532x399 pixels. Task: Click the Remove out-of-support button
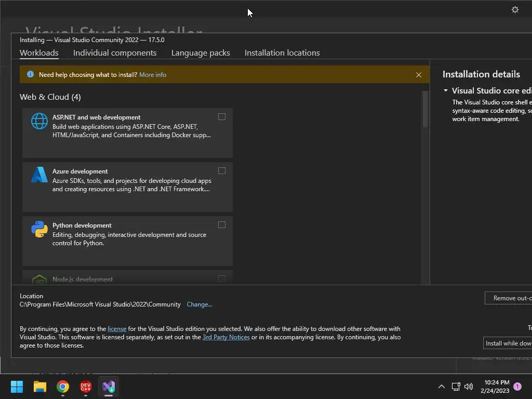[508, 298]
